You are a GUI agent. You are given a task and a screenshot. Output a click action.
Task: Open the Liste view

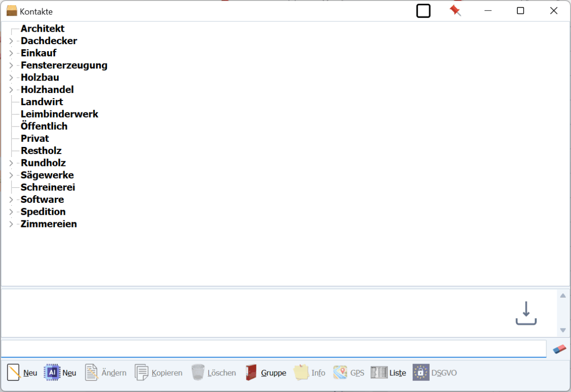[388, 373]
